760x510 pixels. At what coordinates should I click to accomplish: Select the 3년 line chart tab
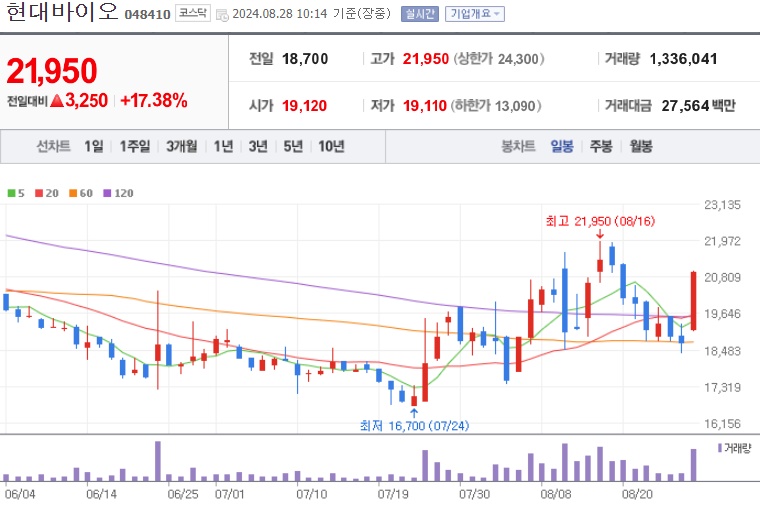click(258, 146)
